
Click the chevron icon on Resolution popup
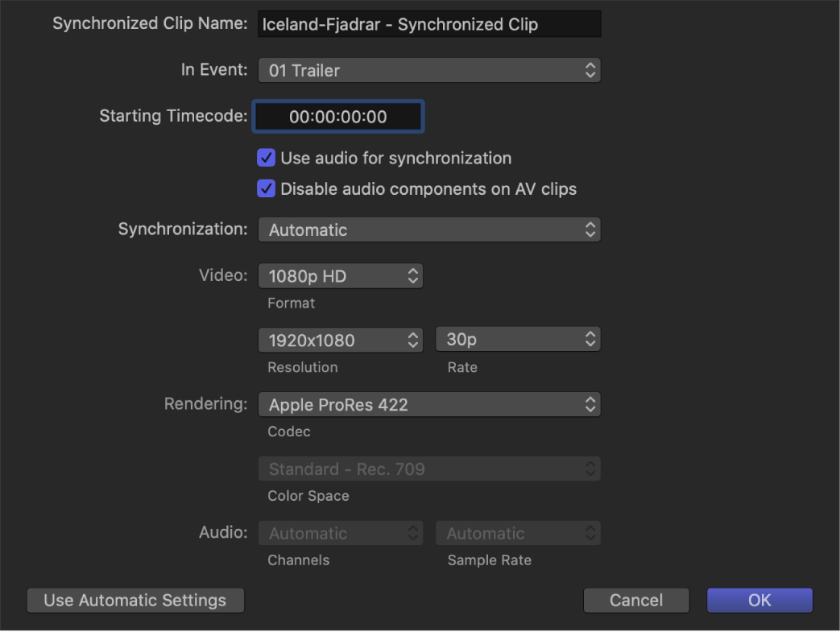coord(412,339)
